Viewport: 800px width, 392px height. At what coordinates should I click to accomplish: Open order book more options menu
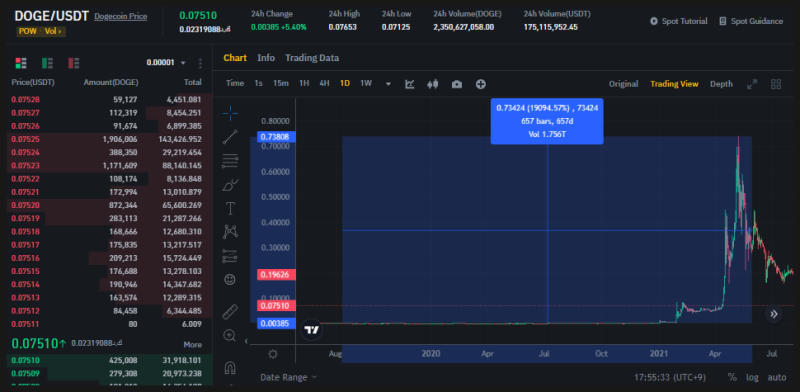point(200,63)
